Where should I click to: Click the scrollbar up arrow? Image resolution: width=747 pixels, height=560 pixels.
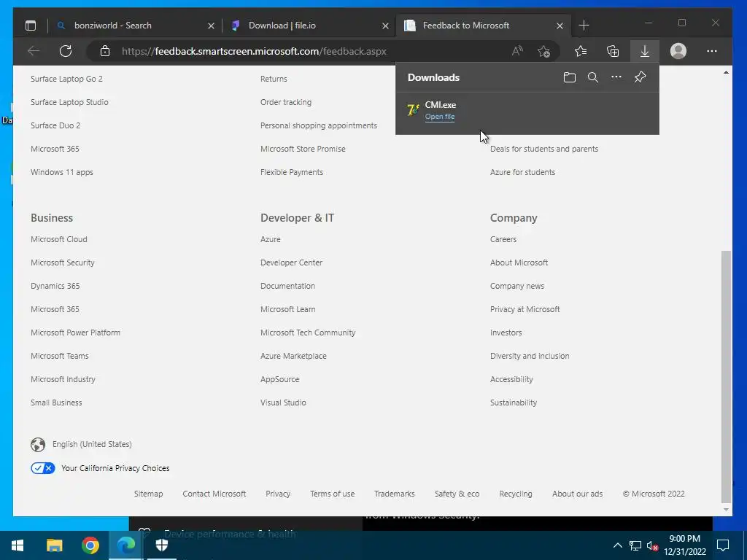(726, 72)
